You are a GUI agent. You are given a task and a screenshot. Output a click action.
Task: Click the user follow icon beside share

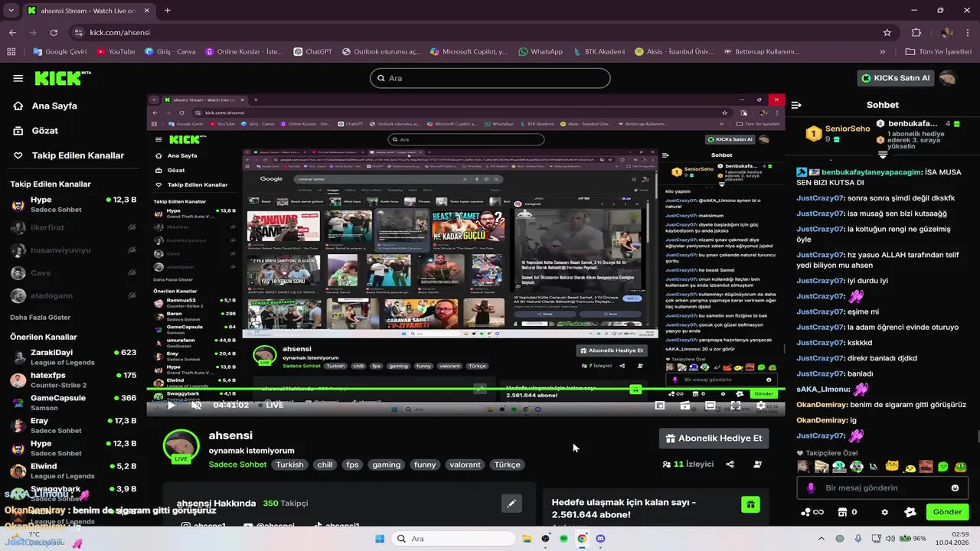[758, 464]
